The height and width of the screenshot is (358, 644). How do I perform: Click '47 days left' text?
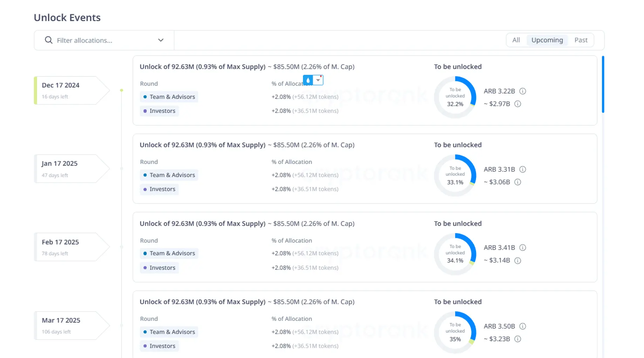click(55, 175)
